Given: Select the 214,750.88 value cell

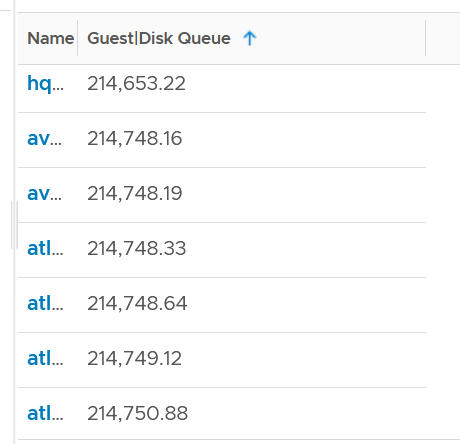Looking at the screenshot, I should pyautogui.click(x=138, y=413).
